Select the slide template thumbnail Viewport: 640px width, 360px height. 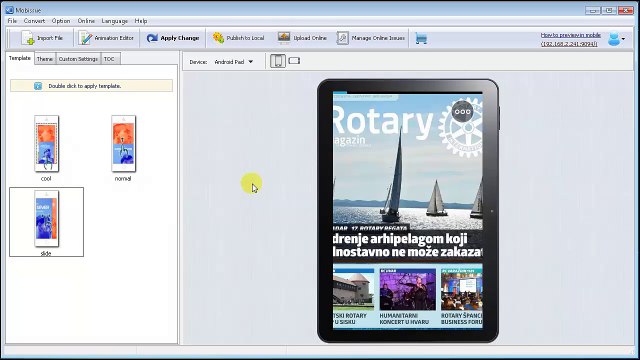pyautogui.click(x=46, y=219)
